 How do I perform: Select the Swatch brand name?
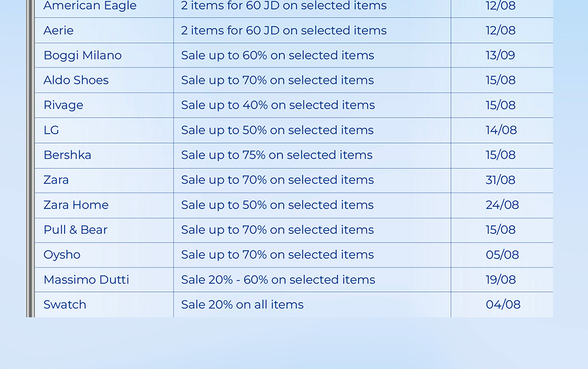[65, 304]
